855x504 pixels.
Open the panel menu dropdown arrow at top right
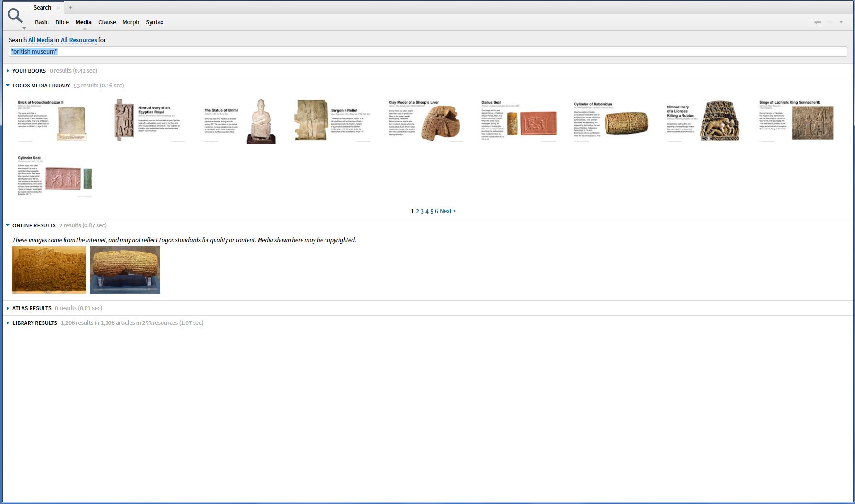pos(841,22)
